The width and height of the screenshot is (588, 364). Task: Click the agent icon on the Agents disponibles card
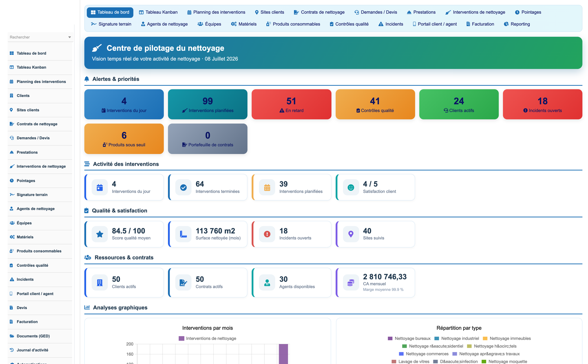[x=267, y=283]
